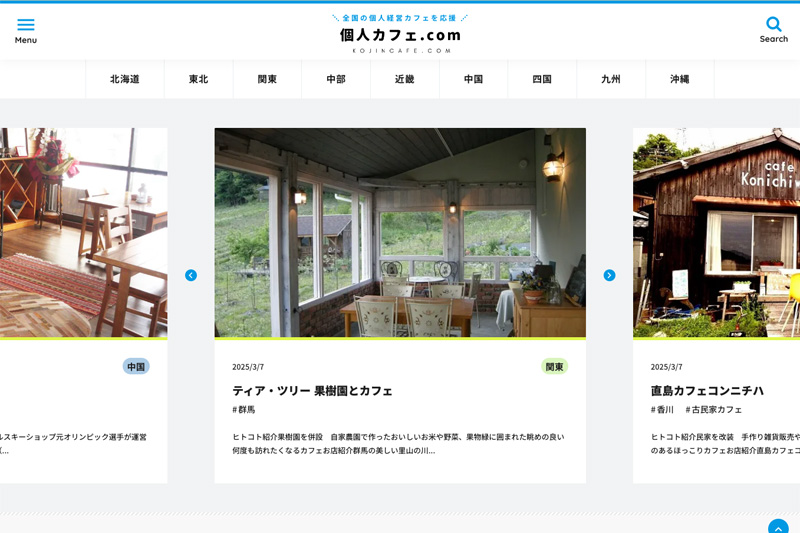Open the orchard cafe terrace photo
Screen dimensions: 800x533
pyautogui.click(x=400, y=233)
